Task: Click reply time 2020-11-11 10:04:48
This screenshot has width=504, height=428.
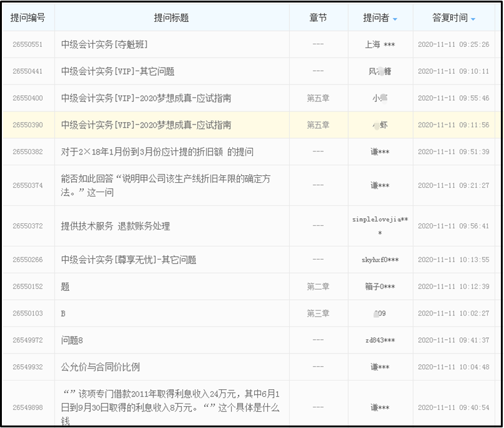Action: tap(453, 367)
